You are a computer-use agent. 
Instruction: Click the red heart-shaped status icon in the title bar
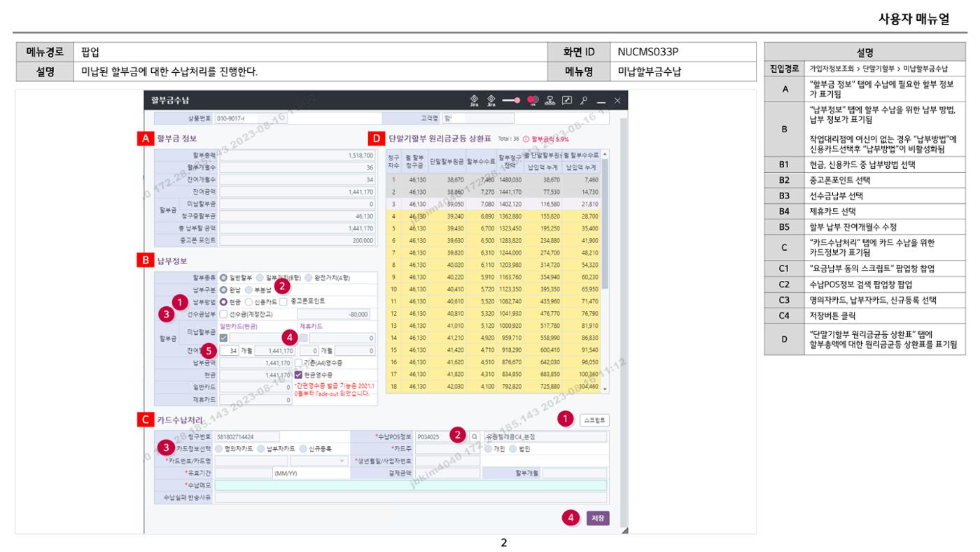[532, 100]
